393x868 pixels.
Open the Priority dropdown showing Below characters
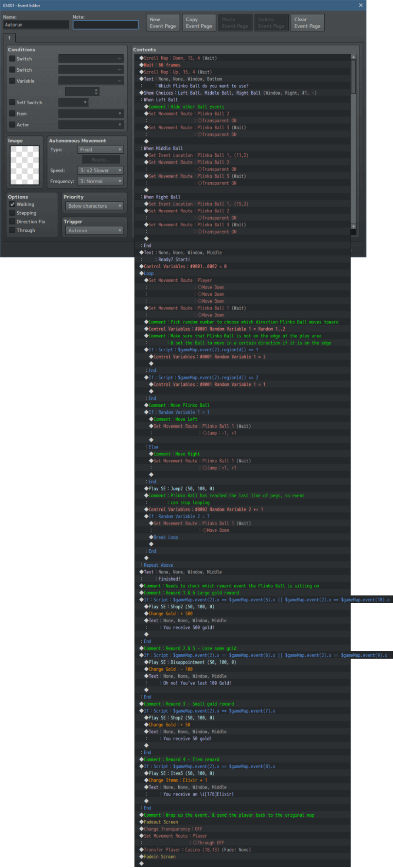(x=94, y=206)
